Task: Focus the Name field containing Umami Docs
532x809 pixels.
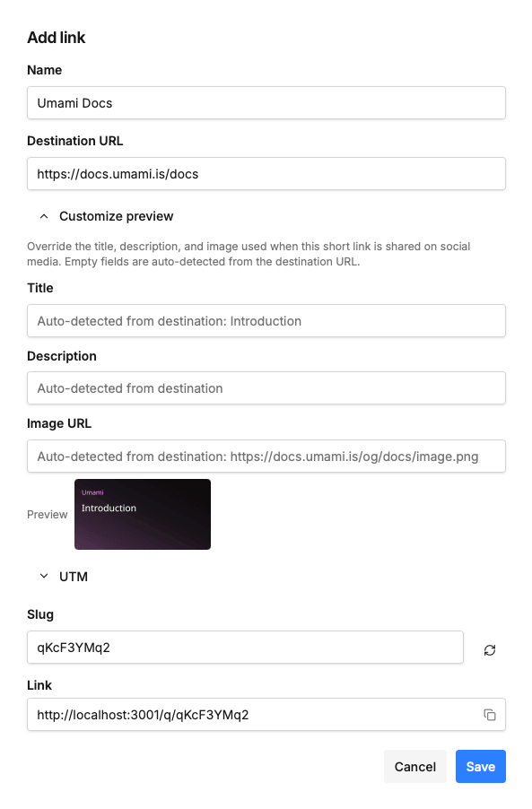Action: pyautogui.click(x=266, y=102)
